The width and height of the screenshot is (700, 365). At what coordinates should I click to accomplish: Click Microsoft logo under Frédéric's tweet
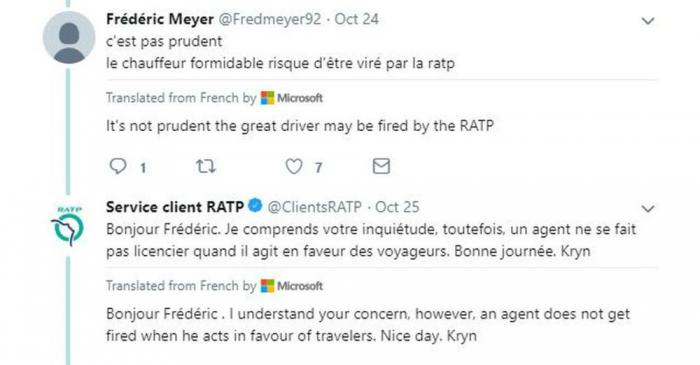click(x=292, y=98)
